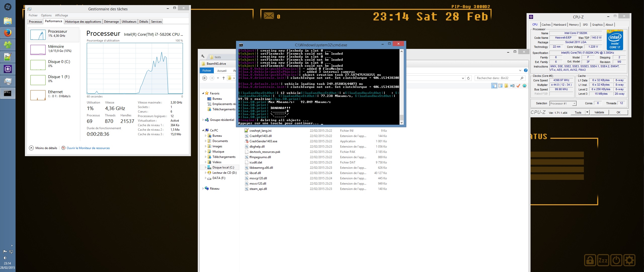Click the CPU-Z Tools button
The width and height of the screenshot is (644, 272).
[x=578, y=112]
